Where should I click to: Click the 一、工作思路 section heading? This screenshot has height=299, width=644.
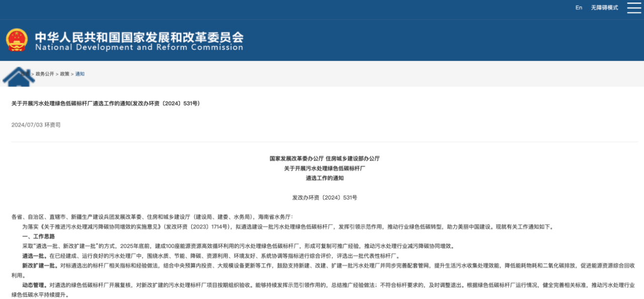[x=38, y=236]
